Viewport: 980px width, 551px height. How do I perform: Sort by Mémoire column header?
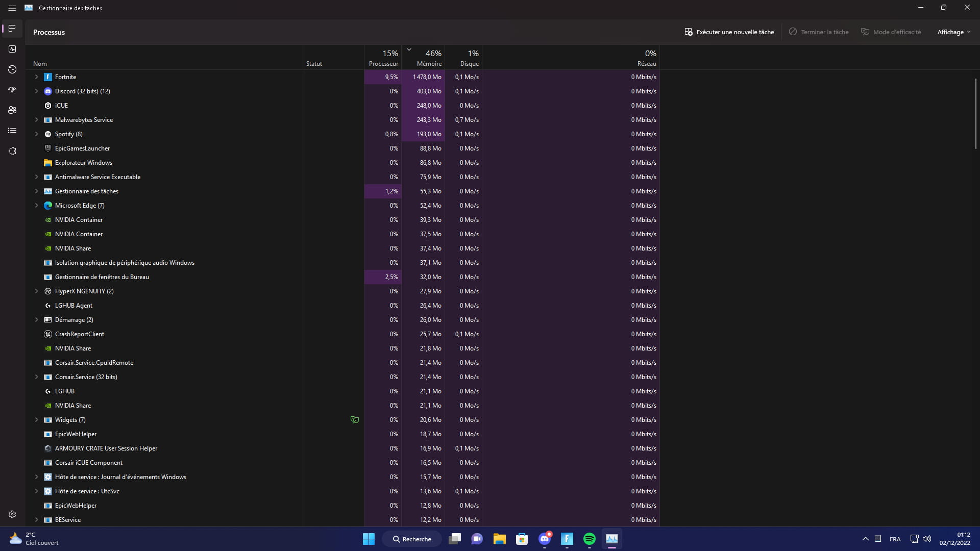[423, 57]
